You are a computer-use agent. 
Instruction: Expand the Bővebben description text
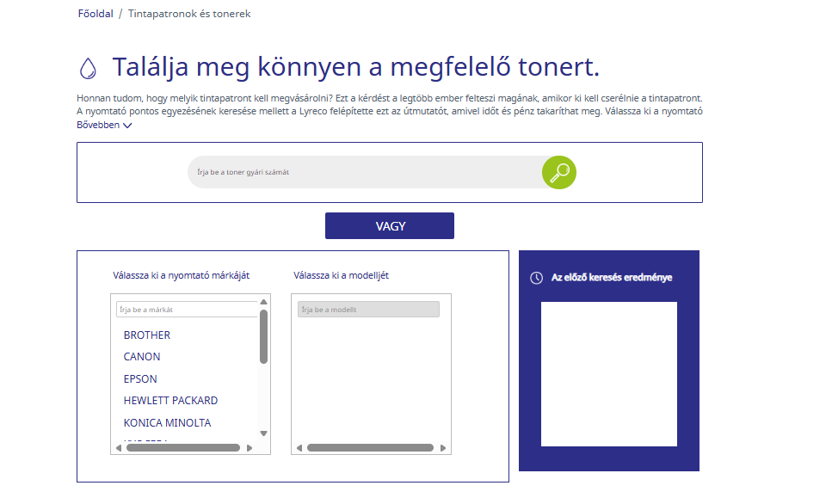click(104, 126)
